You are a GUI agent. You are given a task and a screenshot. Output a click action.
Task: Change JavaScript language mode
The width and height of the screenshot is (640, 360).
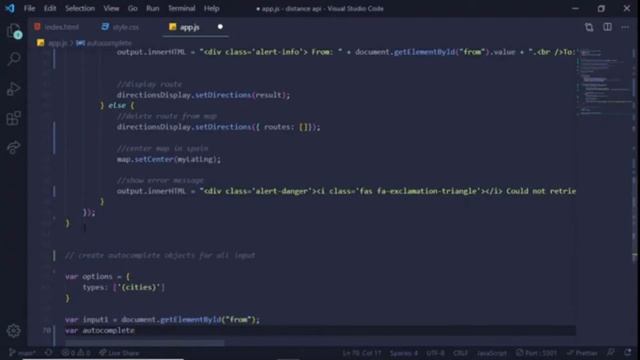[x=491, y=353]
